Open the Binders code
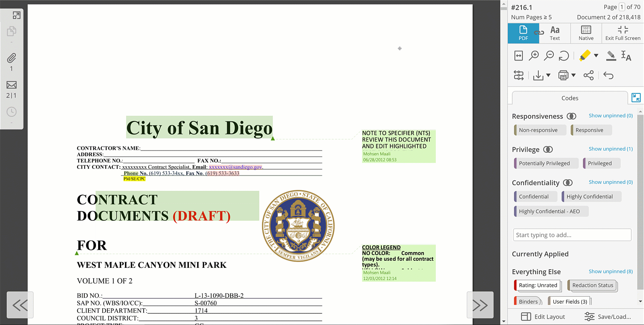This screenshot has width=644, height=325. [x=528, y=301]
